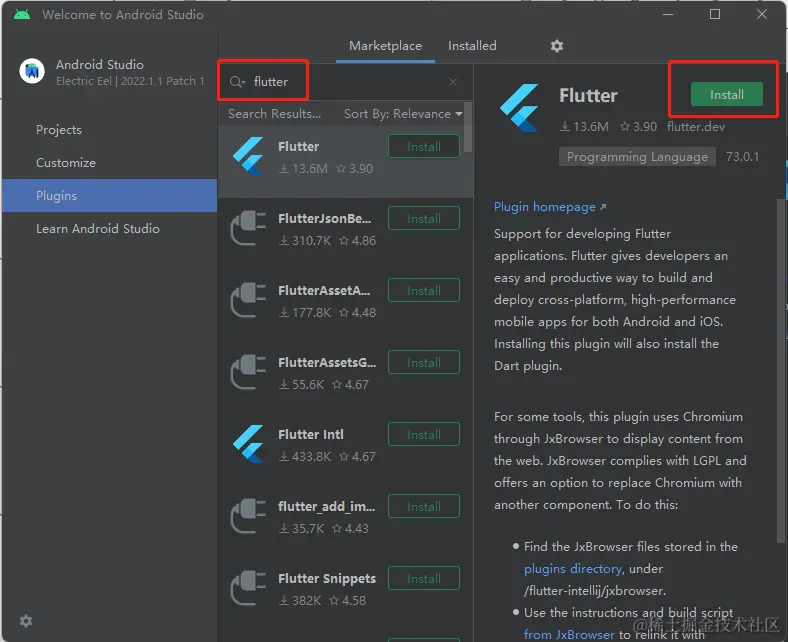Open the Customize section
This screenshot has height=642, width=788.
tap(66, 163)
